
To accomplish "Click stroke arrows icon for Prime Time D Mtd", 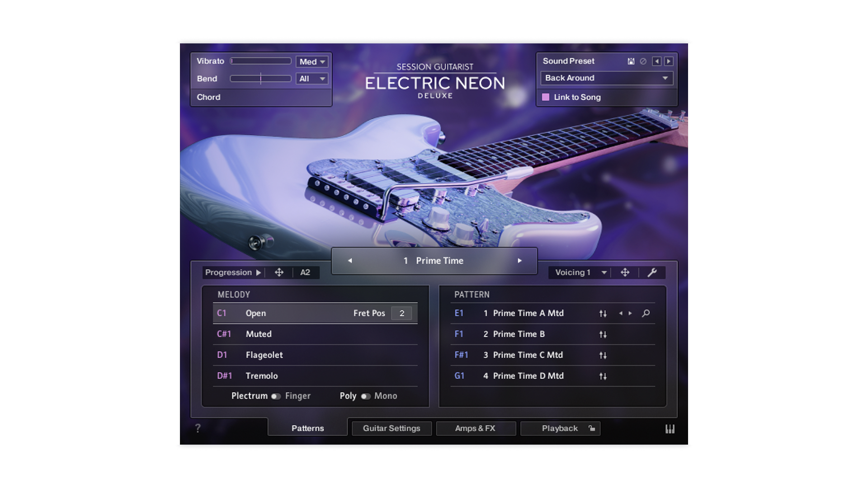I will click(603, 376).
